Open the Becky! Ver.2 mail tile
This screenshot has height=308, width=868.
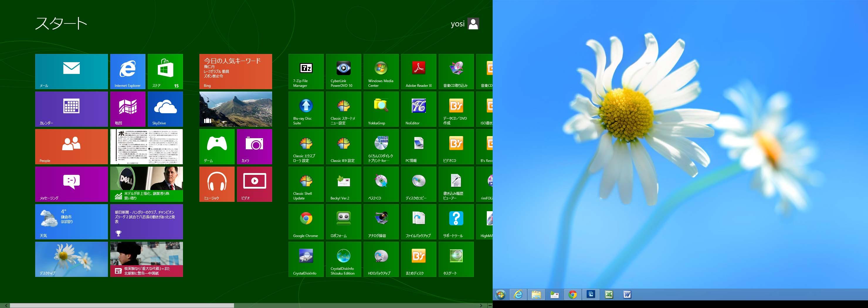pyautogui.click(x=343, y=184)
